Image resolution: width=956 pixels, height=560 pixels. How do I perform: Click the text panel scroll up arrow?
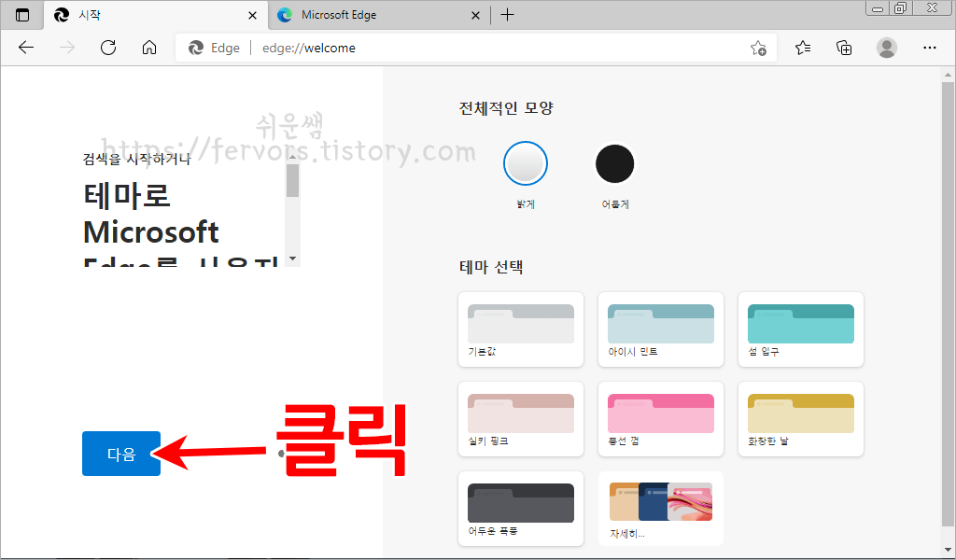pos(292,157)
